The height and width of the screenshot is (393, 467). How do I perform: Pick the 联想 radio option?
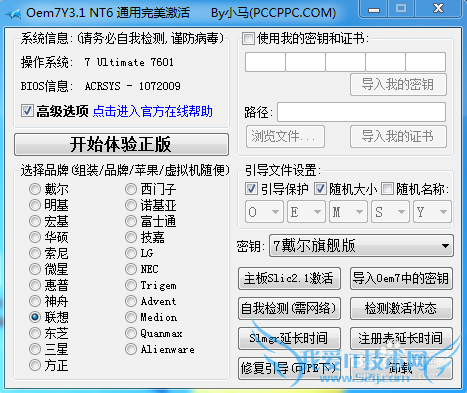(x=35, y=317)
